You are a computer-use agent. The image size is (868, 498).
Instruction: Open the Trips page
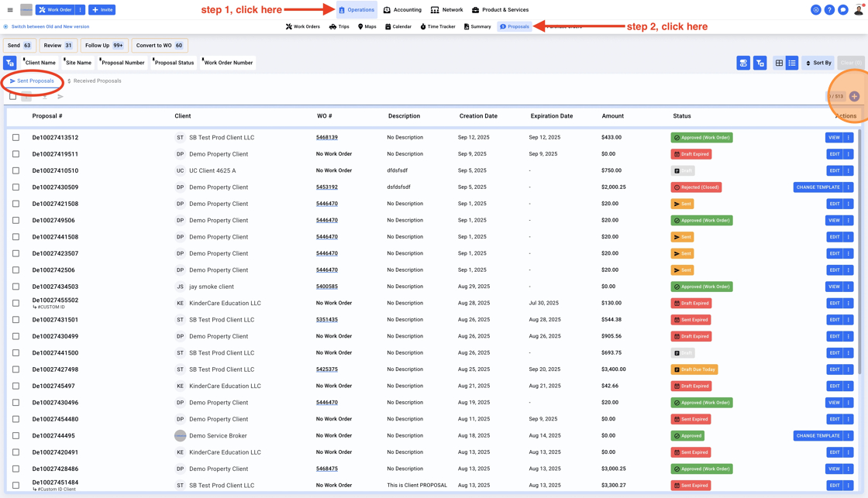point(339,26)
